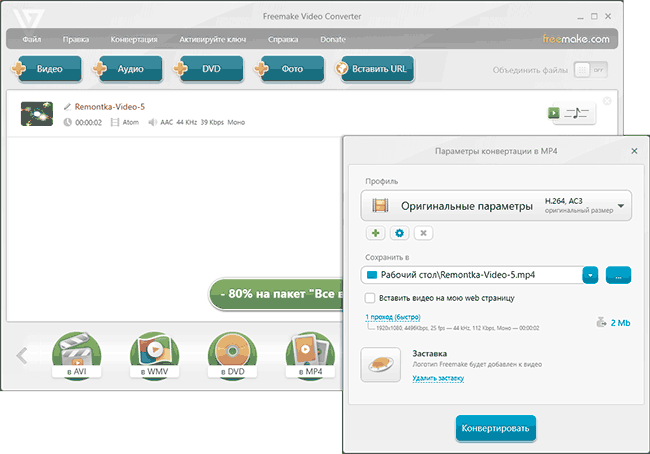This screenshot has height=454, width=650.
Task: Click the save path input field
Action: coord(472,275)
